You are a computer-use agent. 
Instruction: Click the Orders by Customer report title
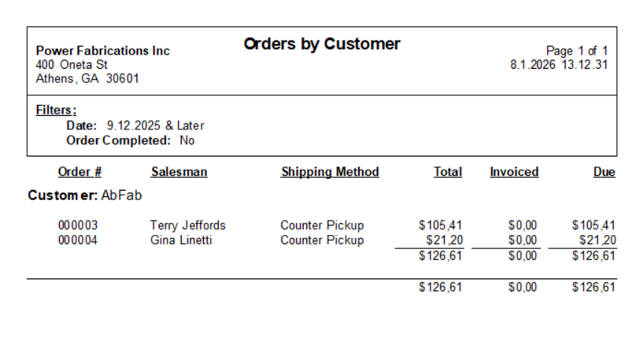pos(321,45)
